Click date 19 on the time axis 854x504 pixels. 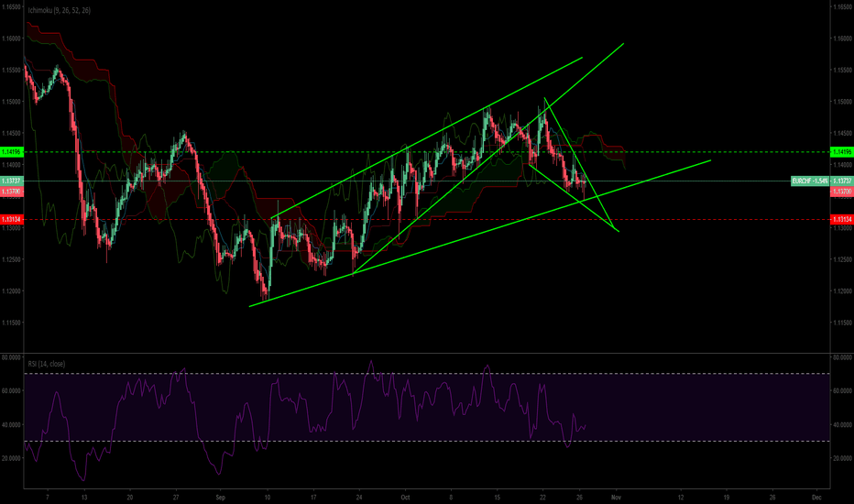click(x=727, y=497)
